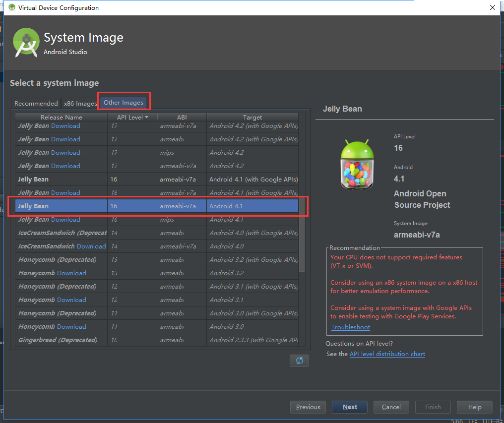Image resolution: width=504 pixels, height=423 pixels.
Task: Select the Honeycomb (Deprecated) Android 3.2 row
Action: pyautogui.click(x=157, y=260)
